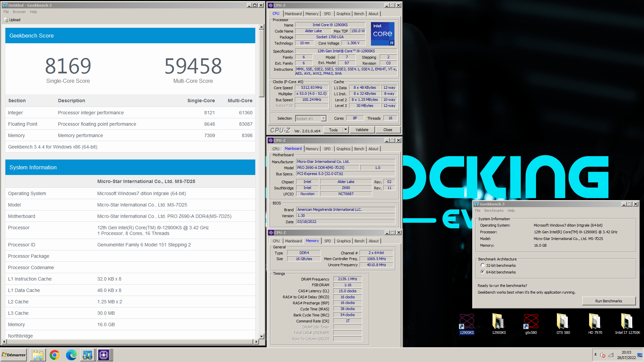Switch to Graphics tab in Mainboard CPU-Z window

343,149
